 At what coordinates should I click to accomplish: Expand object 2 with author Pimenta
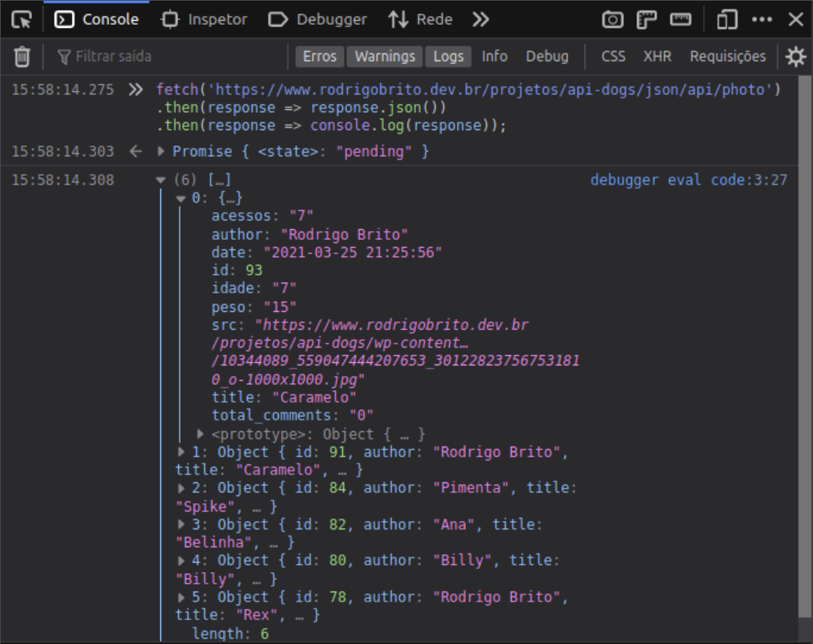pos(182,488)
